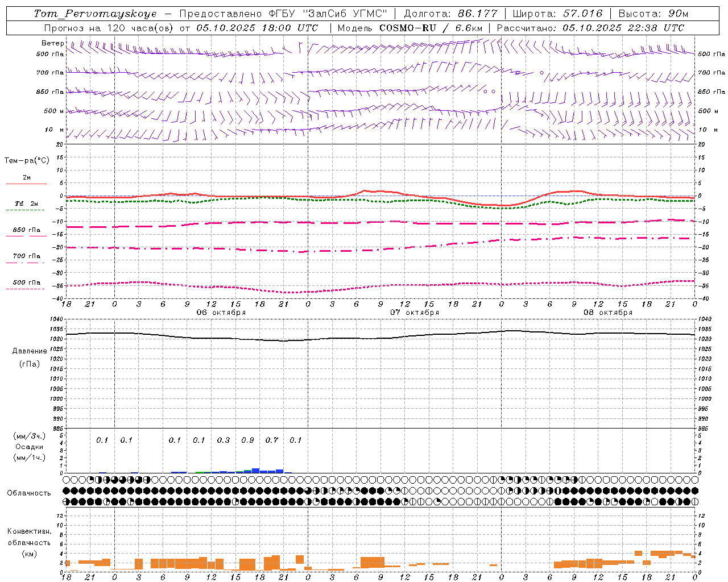Click the 'Долгота: 86.177' longitude value
The image size is (728, 582).
pos(450,14)
